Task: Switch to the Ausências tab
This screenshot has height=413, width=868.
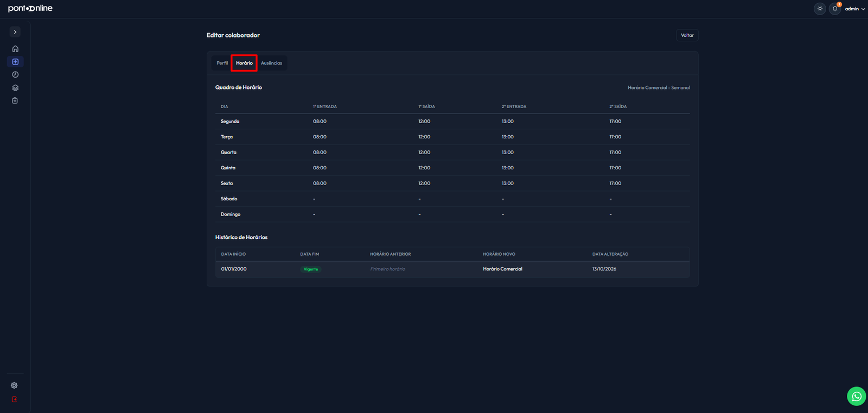Action: pos(271,63)
